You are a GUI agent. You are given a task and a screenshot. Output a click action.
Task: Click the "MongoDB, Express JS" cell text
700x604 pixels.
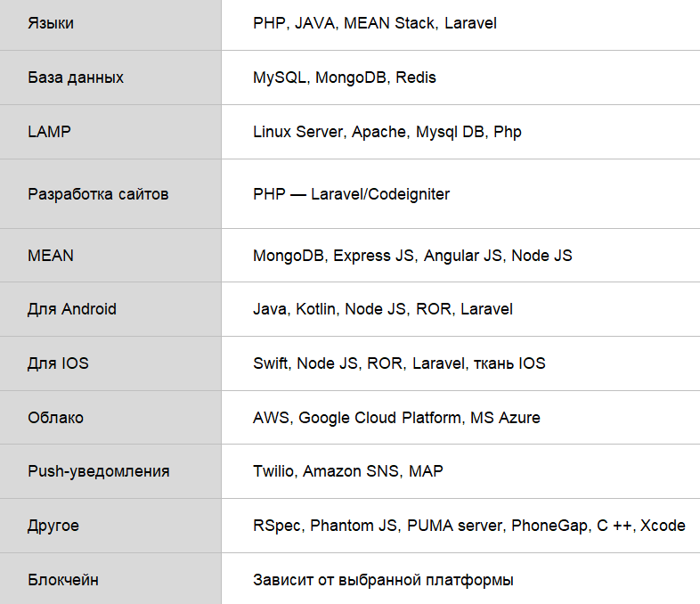[x=412, y=256]
